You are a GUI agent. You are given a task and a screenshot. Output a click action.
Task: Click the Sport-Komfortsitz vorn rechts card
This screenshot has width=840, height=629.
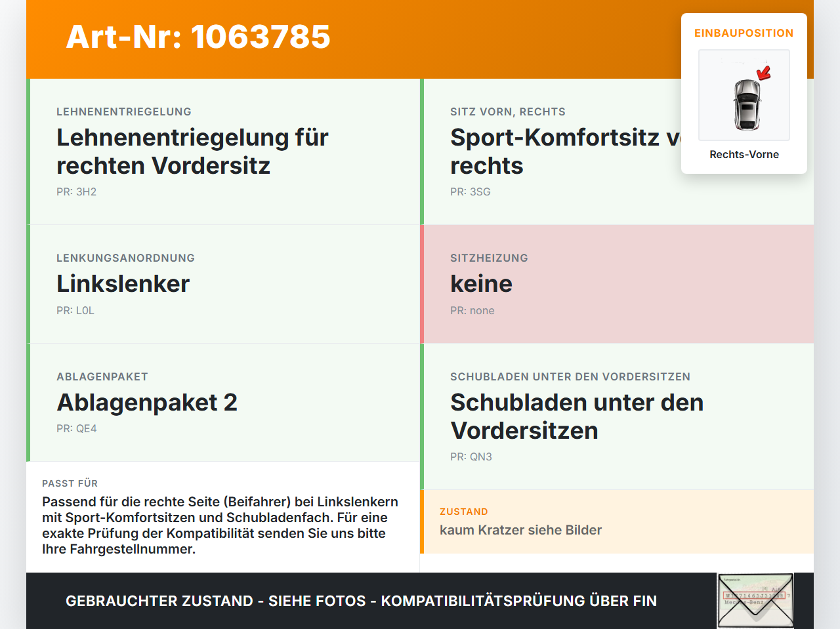pos(617,152)
